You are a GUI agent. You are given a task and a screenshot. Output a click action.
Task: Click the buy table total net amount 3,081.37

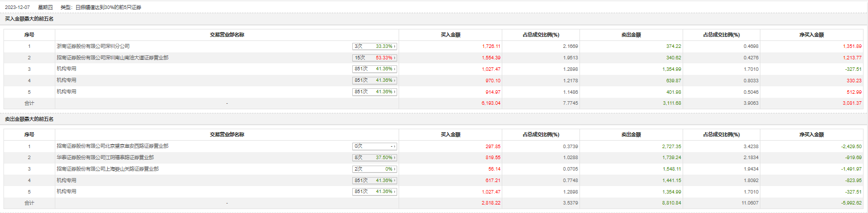tap(852, 103)
